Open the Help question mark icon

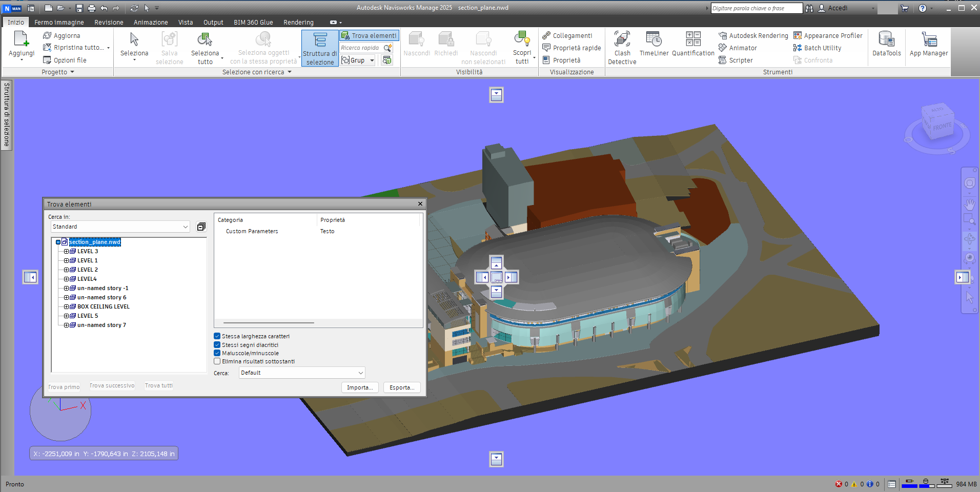tap(923, 8)
